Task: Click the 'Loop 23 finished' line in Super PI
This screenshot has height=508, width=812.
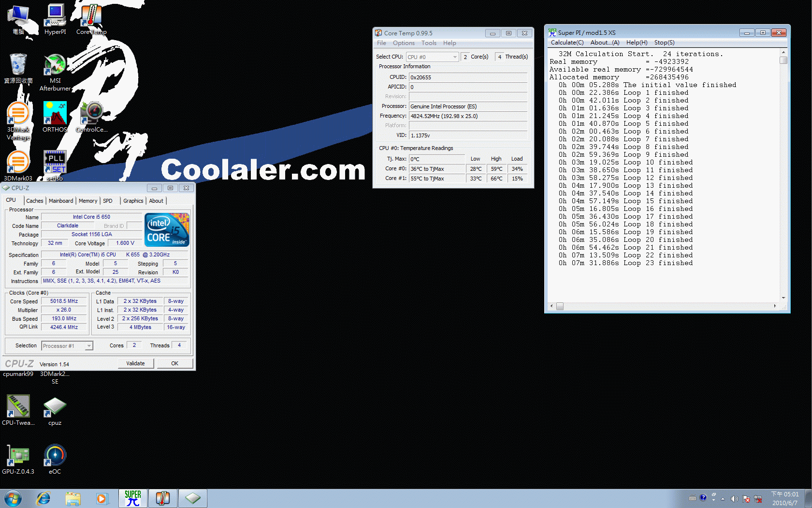Action: tap(625, 263)
